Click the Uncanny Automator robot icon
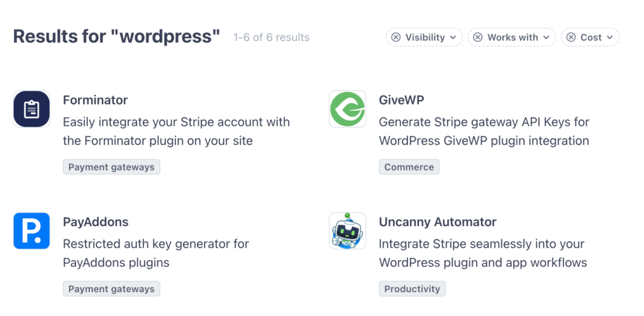Viewport: 644px width, 316px height. pyautogui.click(x=347, y=231)
